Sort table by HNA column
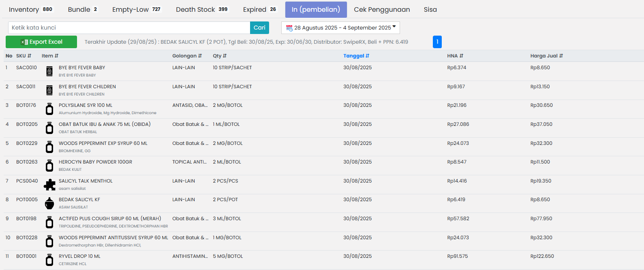 click(x=455, y=56)
